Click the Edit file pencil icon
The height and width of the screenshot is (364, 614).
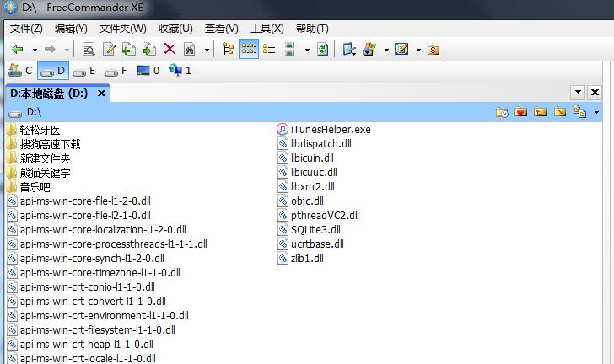[x=109, y=50]
